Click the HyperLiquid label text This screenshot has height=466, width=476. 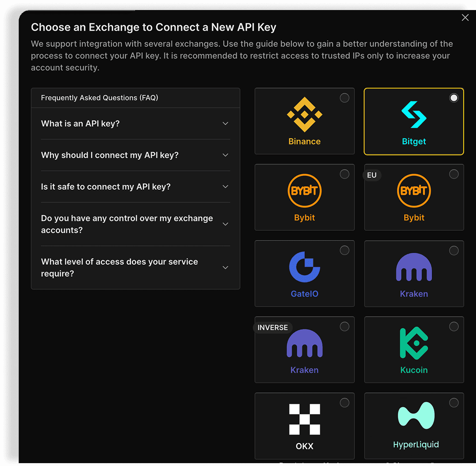416,444
